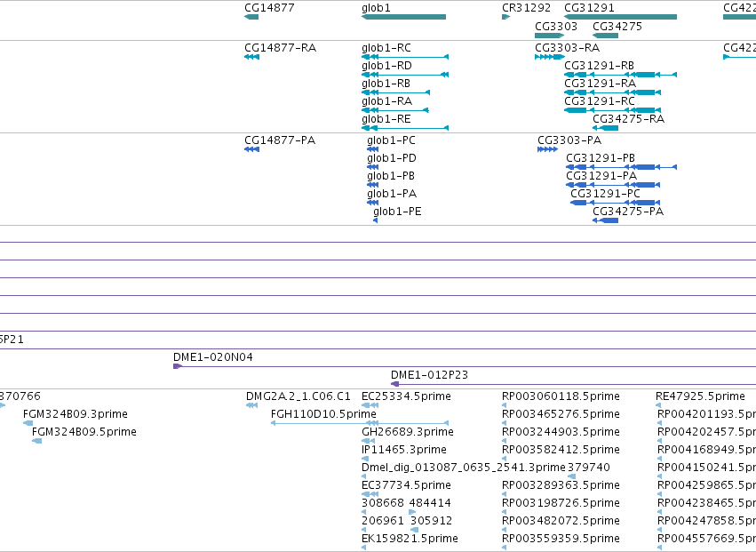The image size is (756, 552).
Task: Click the RE47925.5prime EST
Action: 657,406
